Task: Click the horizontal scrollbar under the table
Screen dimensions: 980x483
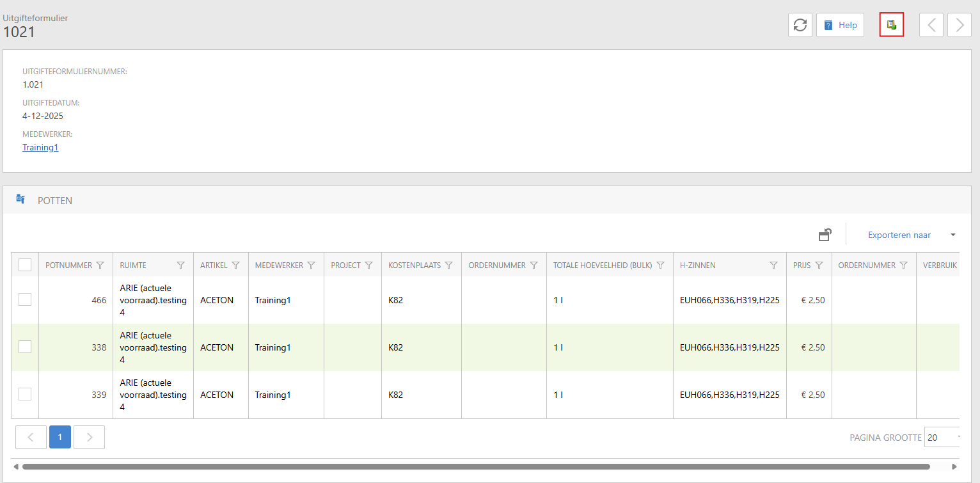Action: [x=475, y=466]
